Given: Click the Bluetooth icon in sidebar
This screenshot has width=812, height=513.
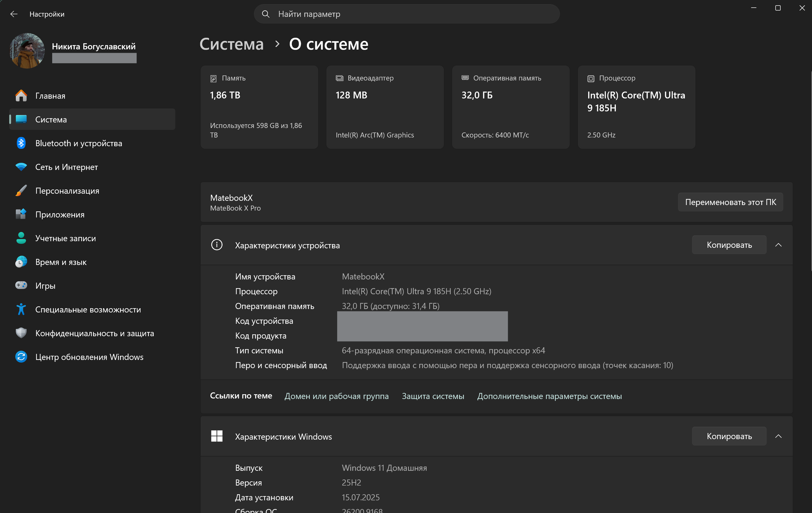Looking at the screenshot, I should (x=21, y=143).
